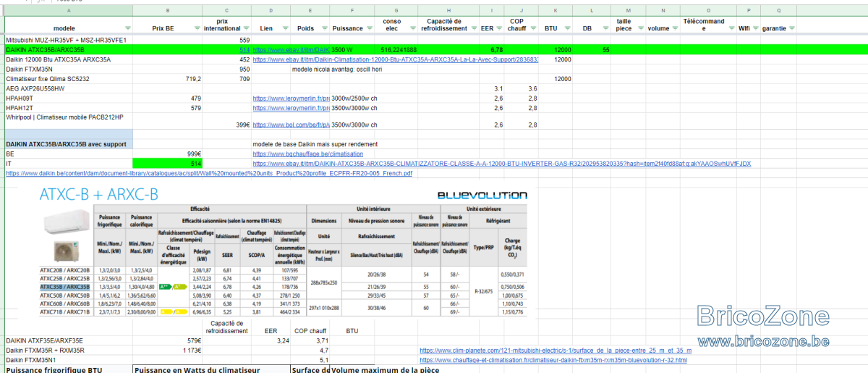The image size is (868, 373).
Task: Open the filter on the DB header
Action: point(605,28)
